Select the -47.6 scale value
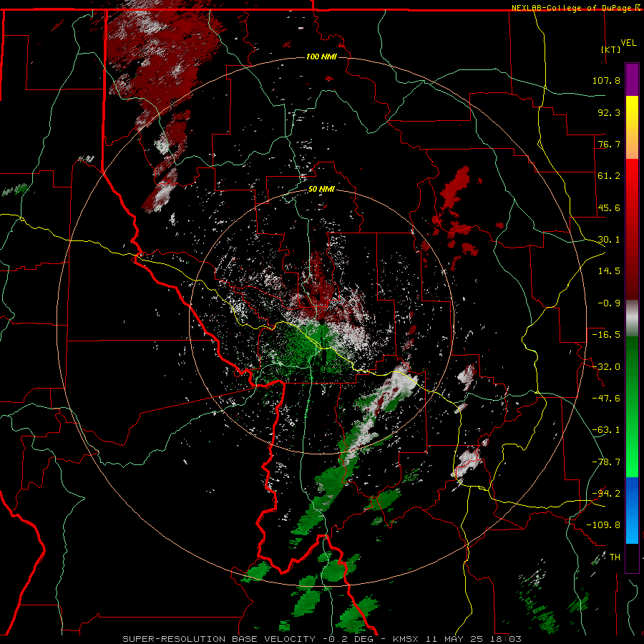 [x=606, y=399]
